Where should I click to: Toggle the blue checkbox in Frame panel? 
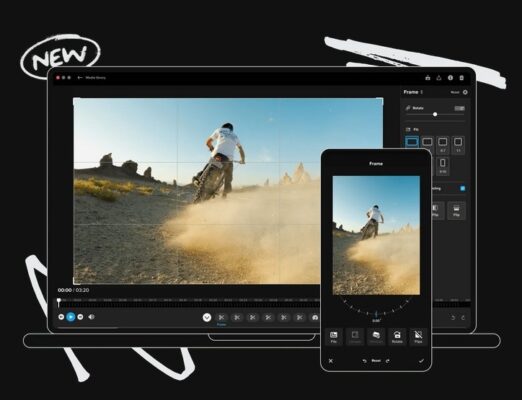point(463,188)
